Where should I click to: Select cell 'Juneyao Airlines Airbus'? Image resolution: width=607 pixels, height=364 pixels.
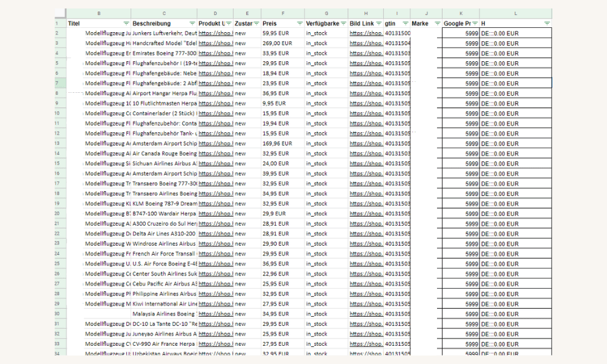[164, 334]
